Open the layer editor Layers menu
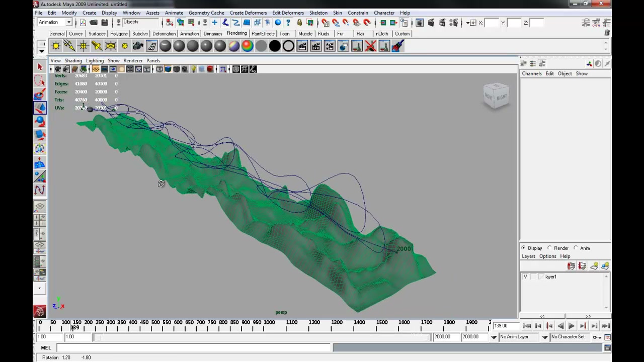 point(528,256)
